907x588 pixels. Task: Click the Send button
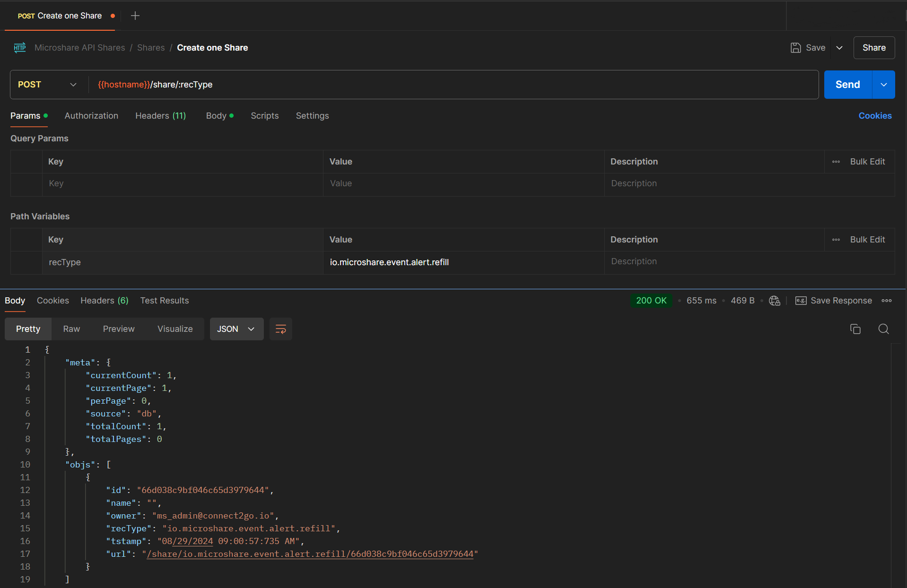click(x=848, y=85)
